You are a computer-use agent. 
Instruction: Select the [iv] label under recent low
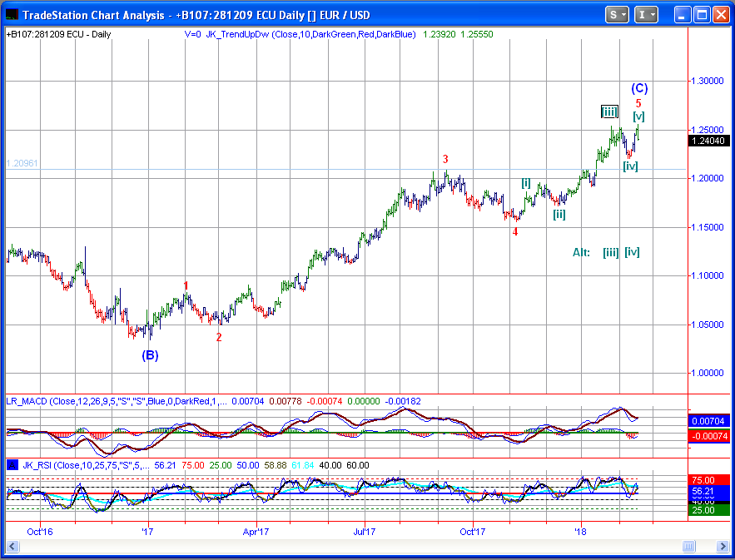630,166
